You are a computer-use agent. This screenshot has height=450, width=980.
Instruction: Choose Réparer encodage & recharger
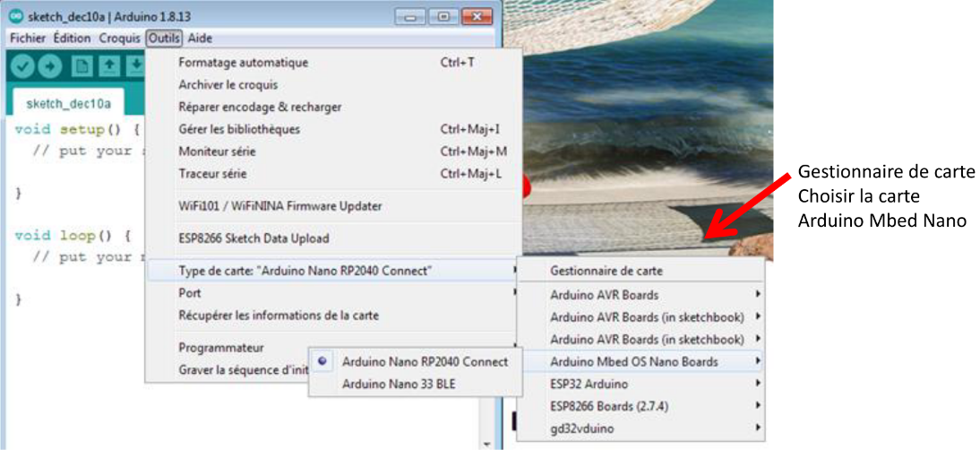click(334, 108)
